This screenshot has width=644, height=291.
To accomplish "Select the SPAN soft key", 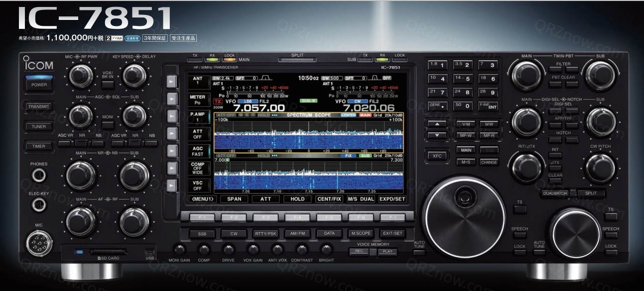I will coord(234,199).
